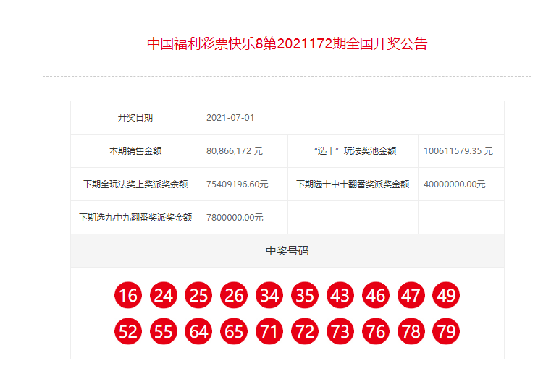Click the date value 2021-07-01
The image size is (559, 392).
pos(230,118)
